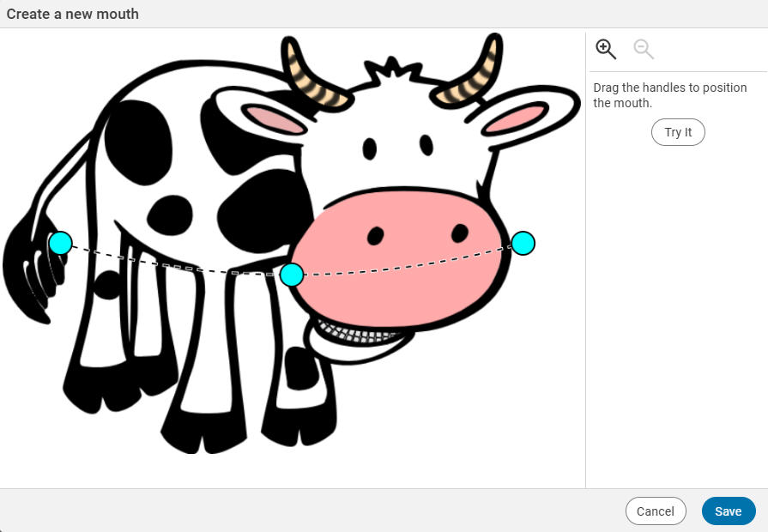Viewport: 768px width, 532px height.
Task: Click the zoom in magnifier icon
Action: (x=606, y=49)
